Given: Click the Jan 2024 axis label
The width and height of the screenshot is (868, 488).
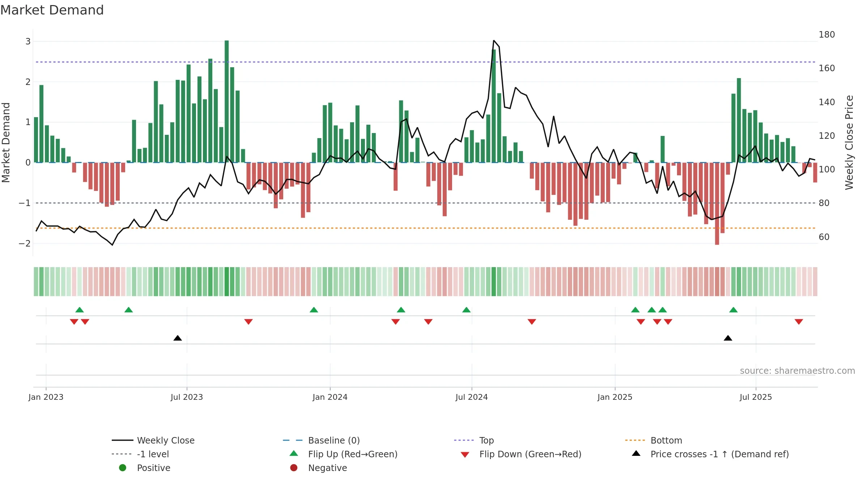Looking at the screenshot, I should [330, 397].
